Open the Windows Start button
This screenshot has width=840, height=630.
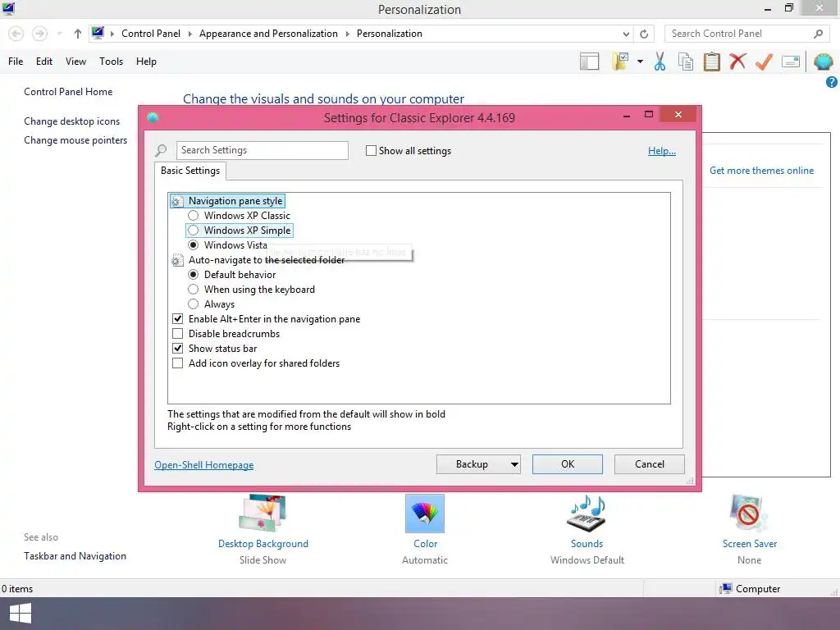click(x=21, y=614)
